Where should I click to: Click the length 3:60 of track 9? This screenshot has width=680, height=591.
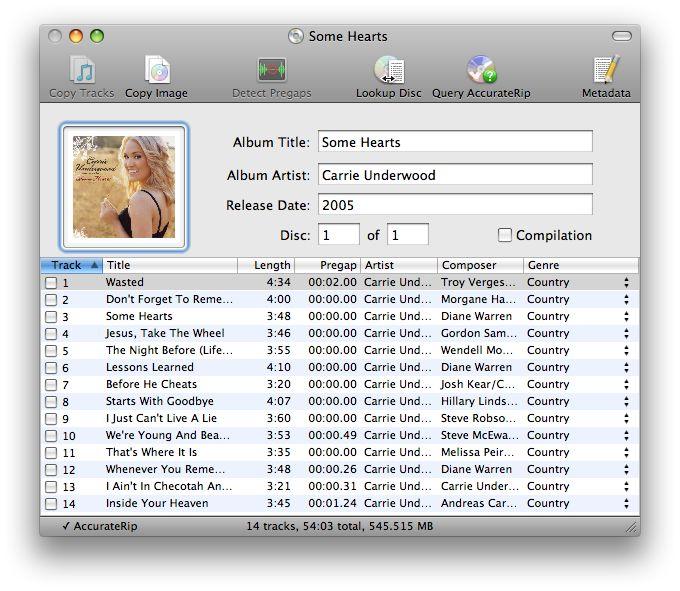[x=278, y=418]
